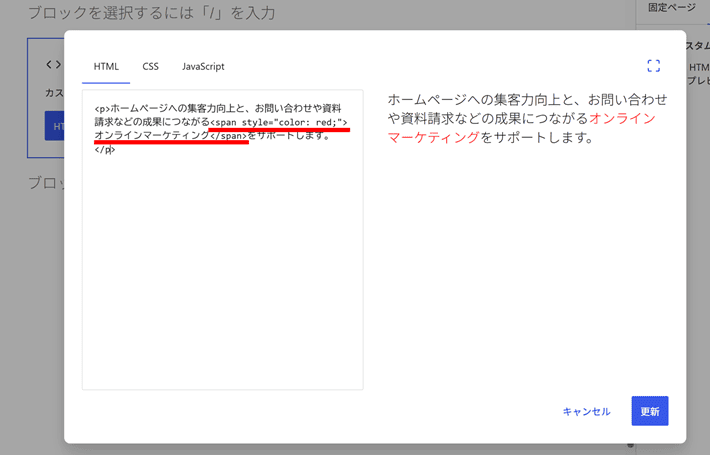Click the red オンライン preview text
Screen dimensions: 710x455
623,118
